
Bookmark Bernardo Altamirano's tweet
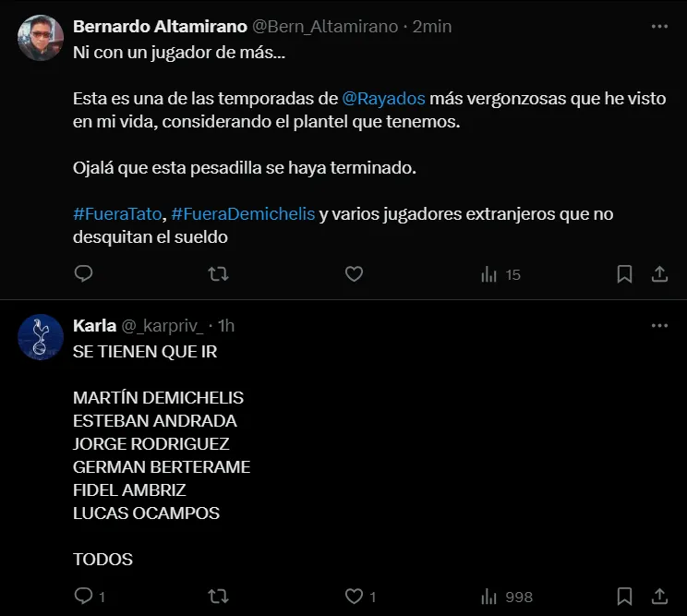pos(624,274)
